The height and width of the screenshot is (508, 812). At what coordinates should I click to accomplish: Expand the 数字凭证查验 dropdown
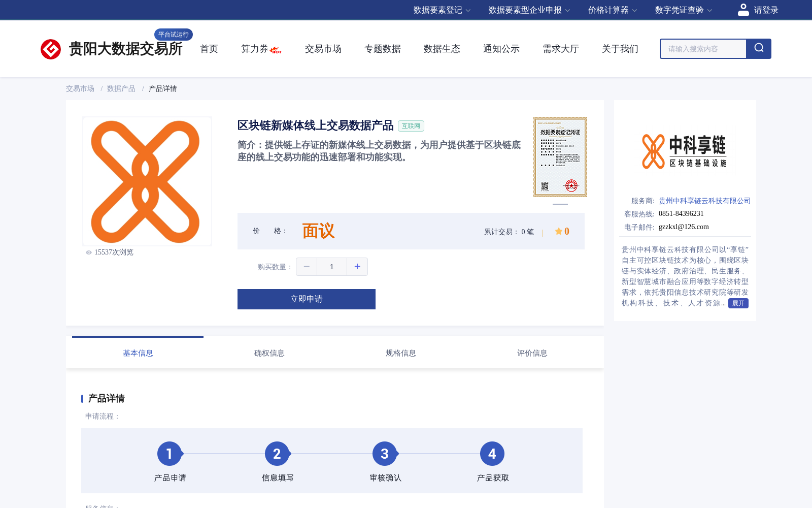pos(684,10)
